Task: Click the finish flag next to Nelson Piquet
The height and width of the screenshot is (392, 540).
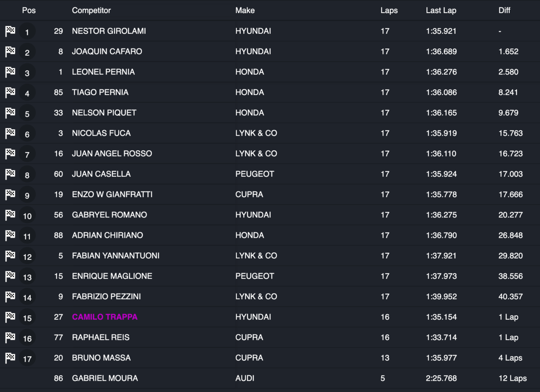Action: (10, 113)
